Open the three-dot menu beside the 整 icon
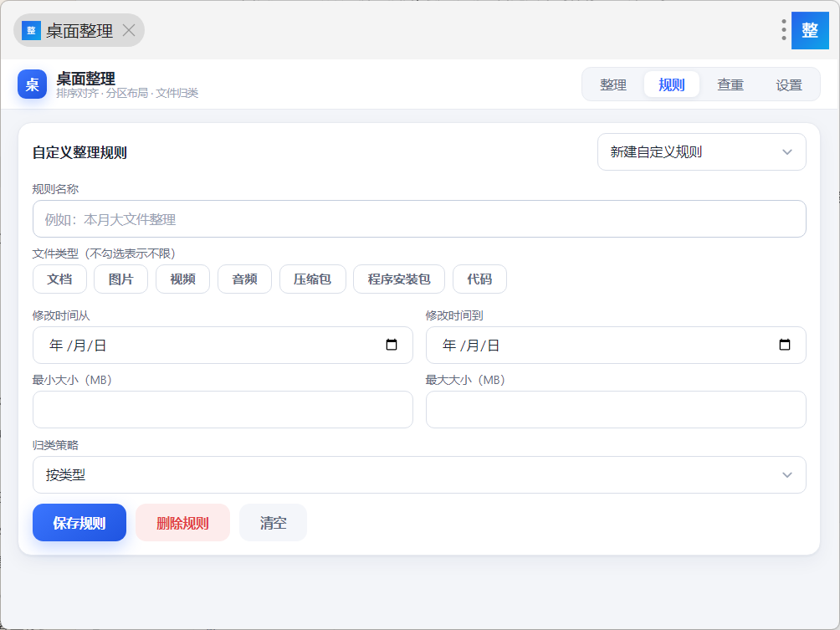Viewport: 840px width, 630px height. pos(784,30)
